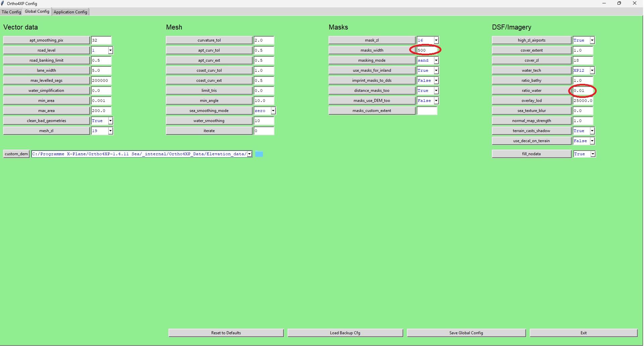The width and height of the screenshot is (644, 346).
Task: Toggle the clean_bad_geometries True/False selector
Action: 110,121
